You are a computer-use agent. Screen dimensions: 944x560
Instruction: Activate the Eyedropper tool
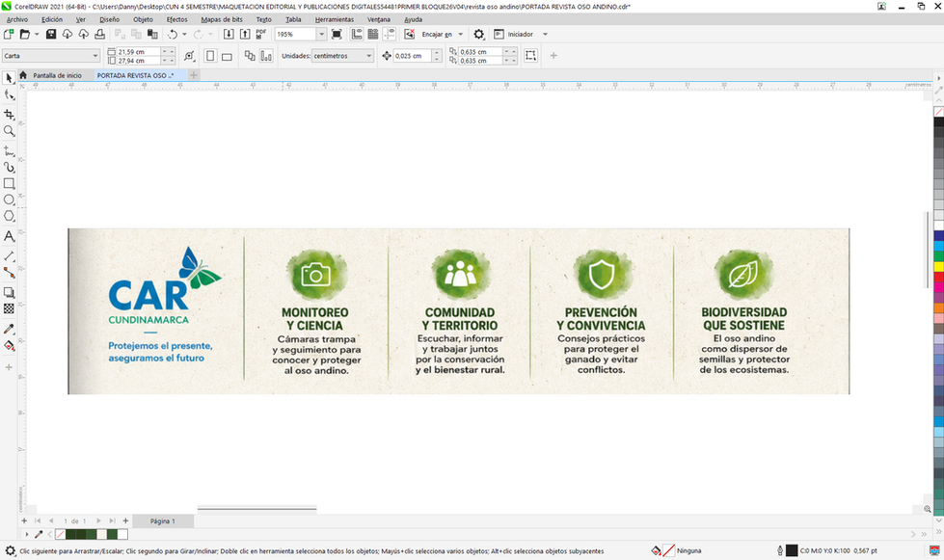click(9, 329)
